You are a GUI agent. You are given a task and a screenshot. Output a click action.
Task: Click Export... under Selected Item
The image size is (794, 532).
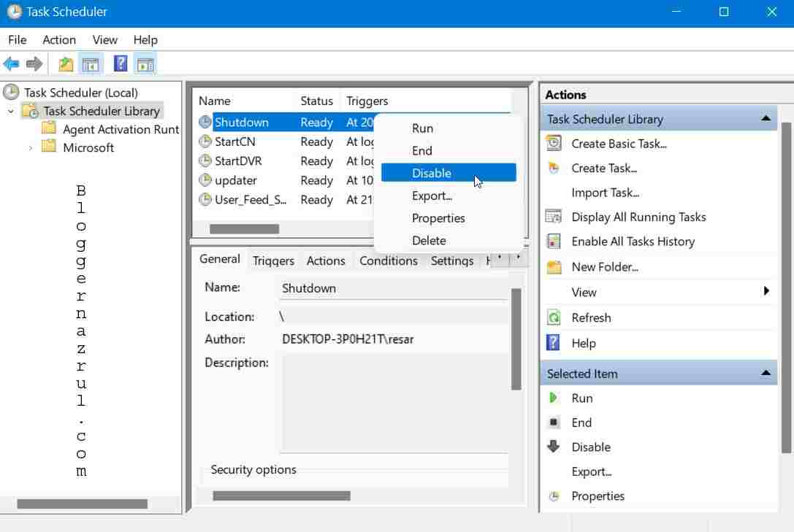tap(592, 471)
